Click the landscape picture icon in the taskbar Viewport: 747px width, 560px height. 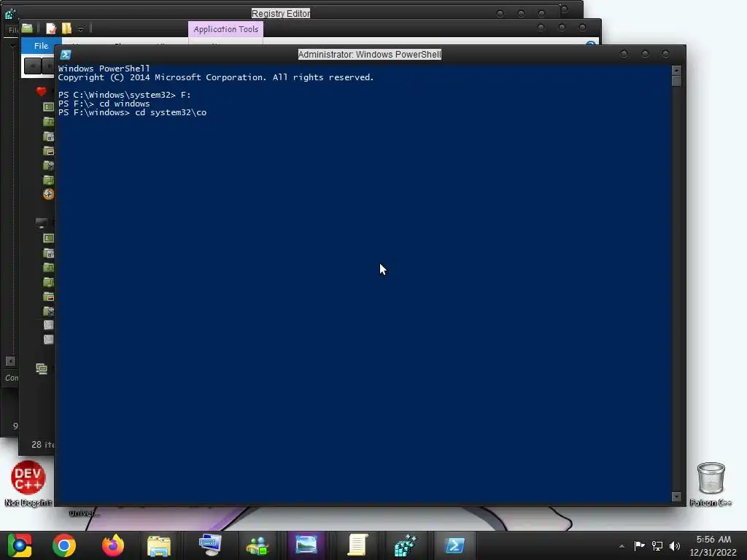(x=306, y=545)
